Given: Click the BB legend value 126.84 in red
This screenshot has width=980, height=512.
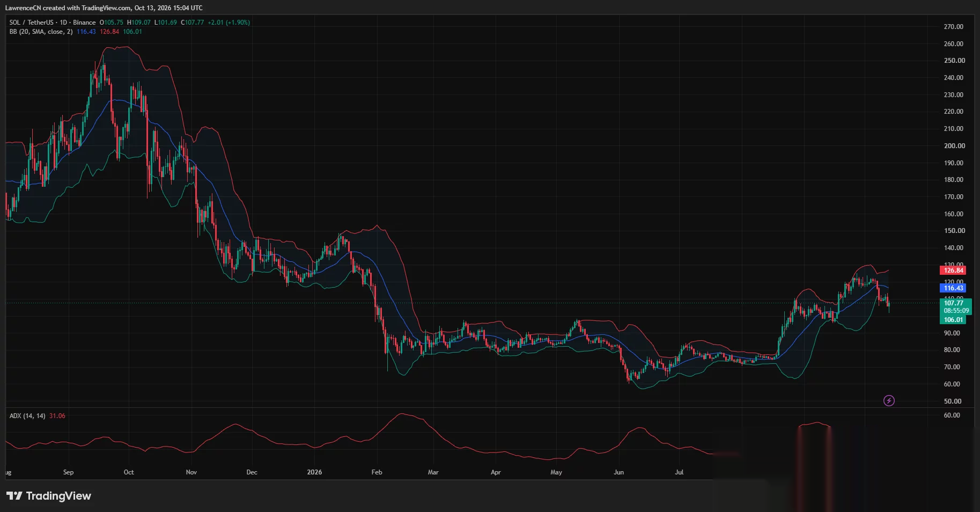Looking at the screenshot, I should (109, 32).
